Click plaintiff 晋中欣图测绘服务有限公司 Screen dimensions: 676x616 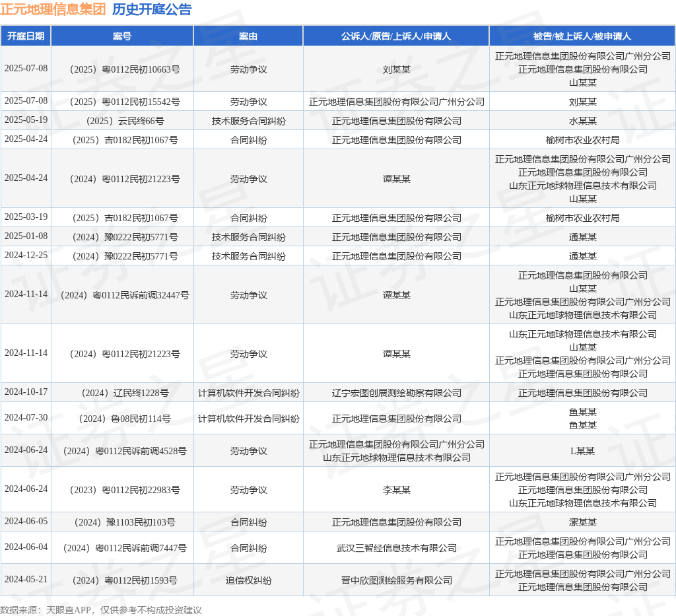point(396,580)
